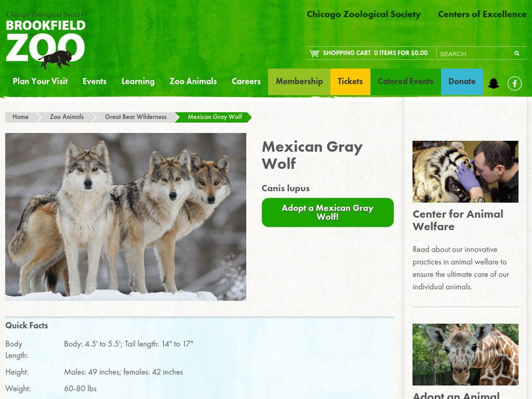Open the Learning menu item

coord(138,81)
